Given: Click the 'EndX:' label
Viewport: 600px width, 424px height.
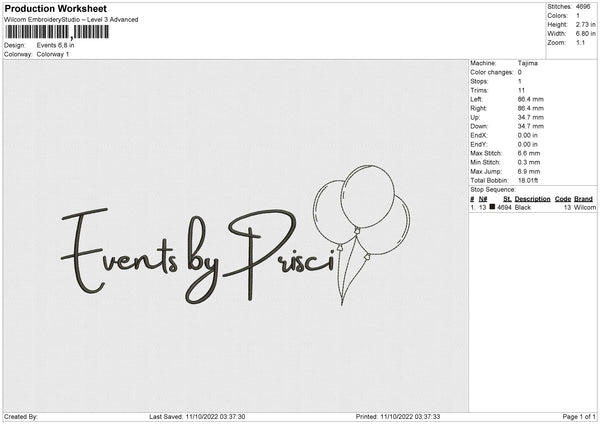Looking at the screenshot, I should (x=479, y=135).
